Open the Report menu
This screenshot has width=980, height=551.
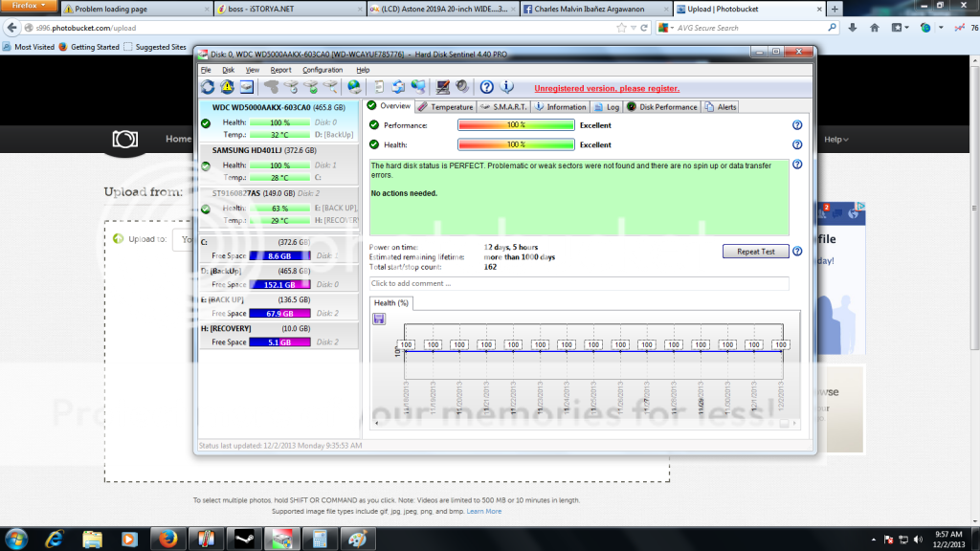pyautogui.click(x=280, y=70)
